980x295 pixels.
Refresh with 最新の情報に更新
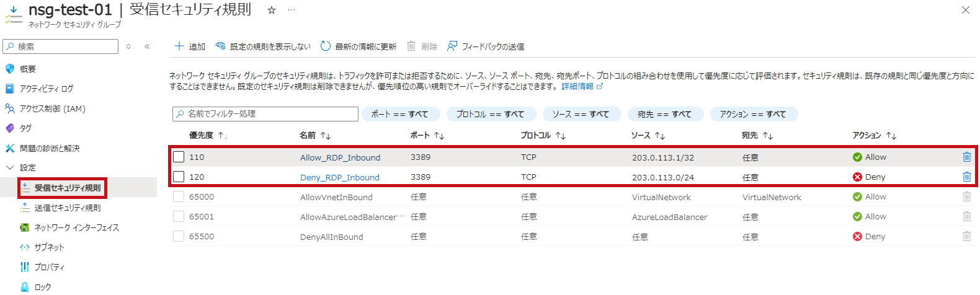point(359,46)
